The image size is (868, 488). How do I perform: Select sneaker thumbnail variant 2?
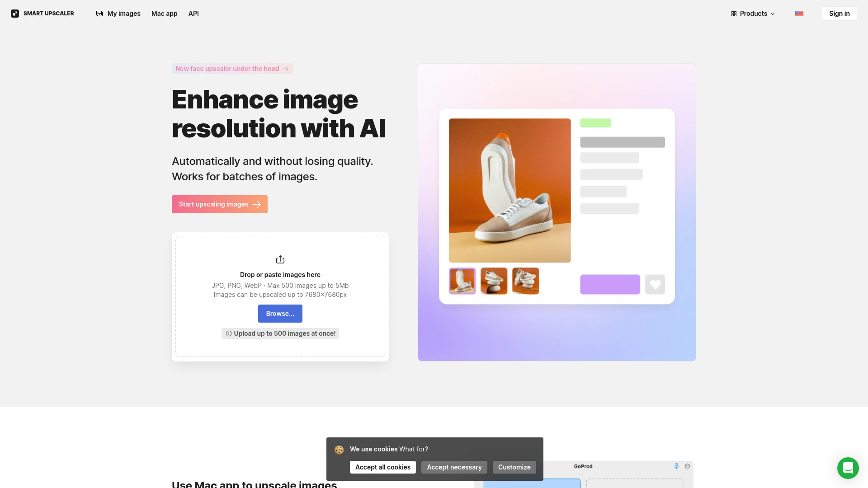pos(494,281)
